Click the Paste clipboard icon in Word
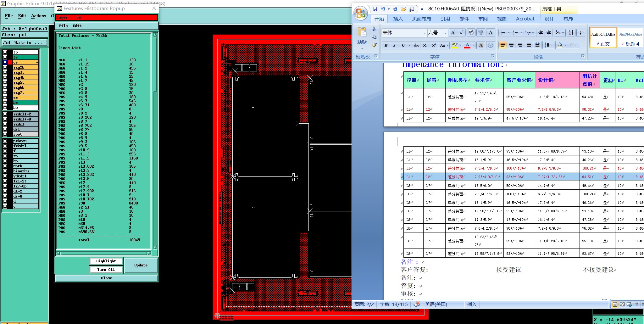This screenshot has height=324, width=644. 362,32
